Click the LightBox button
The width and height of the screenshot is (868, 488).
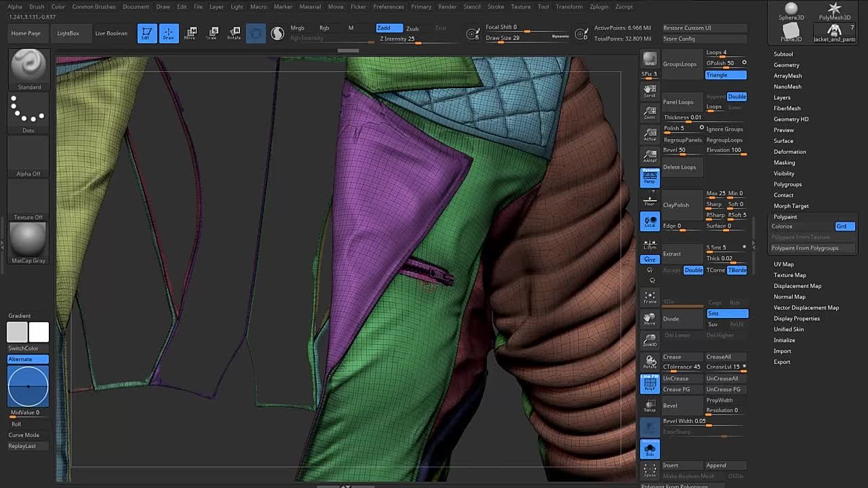68,33
